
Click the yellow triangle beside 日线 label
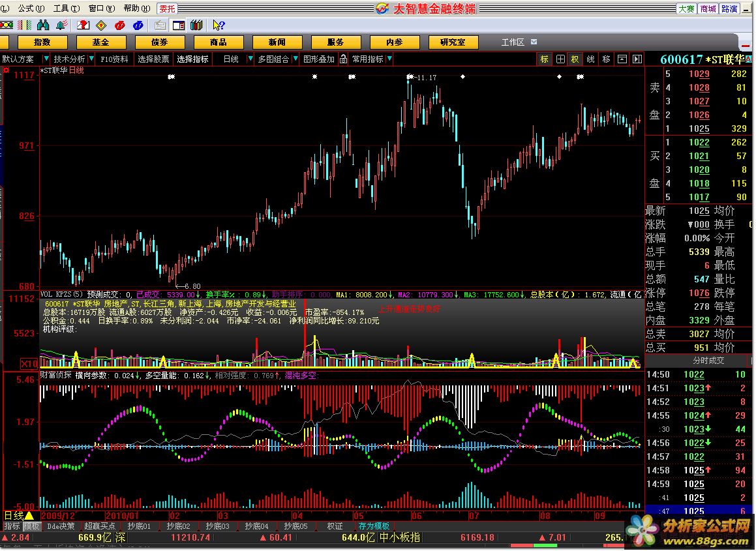pos(29,516)
